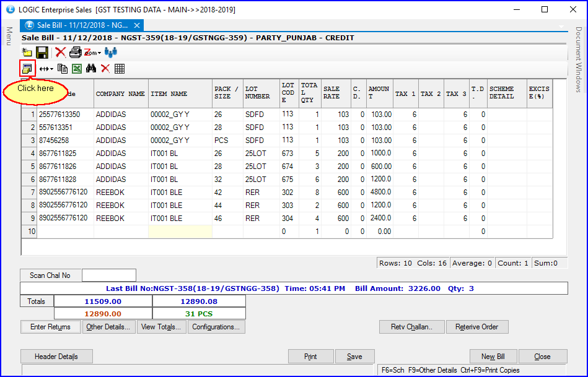This screenshot has height=377, width=588.
Task: Click the ITEM NAME column header
Action: coord(180,93)
